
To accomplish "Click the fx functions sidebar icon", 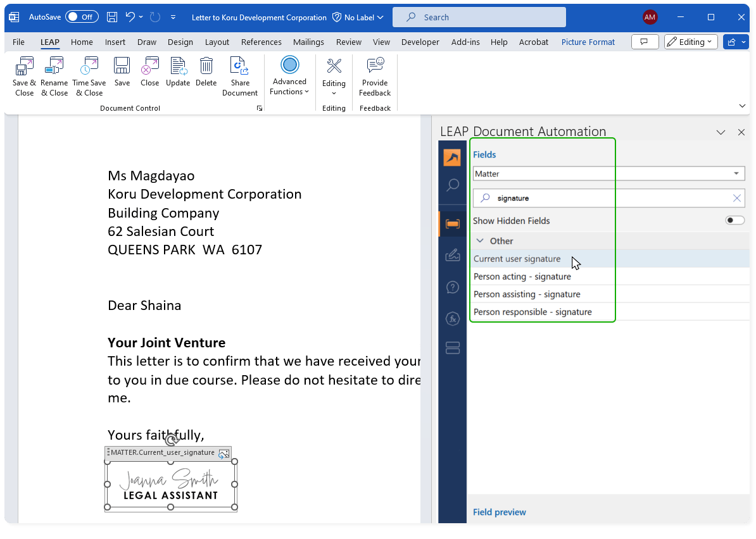I will (x=452, y=319).
